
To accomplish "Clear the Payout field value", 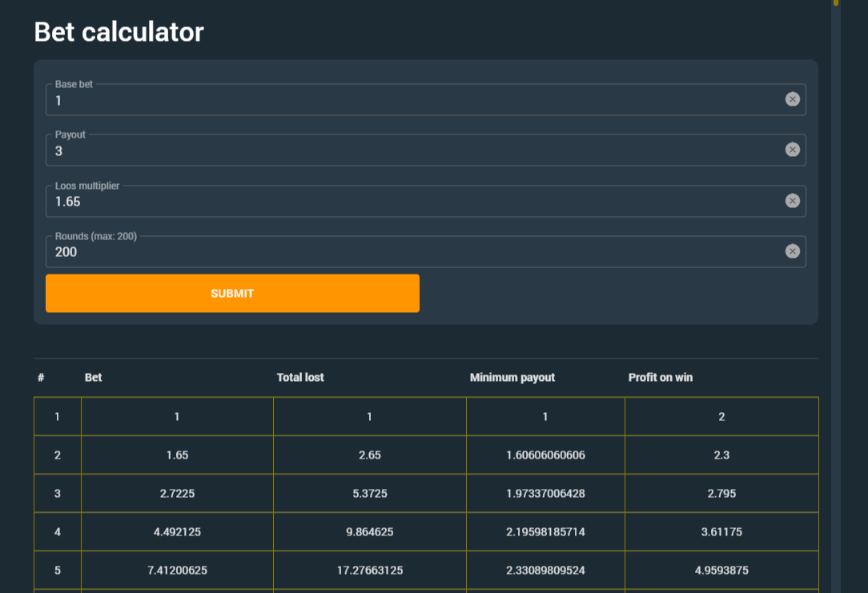I will (x=792, y=150).
